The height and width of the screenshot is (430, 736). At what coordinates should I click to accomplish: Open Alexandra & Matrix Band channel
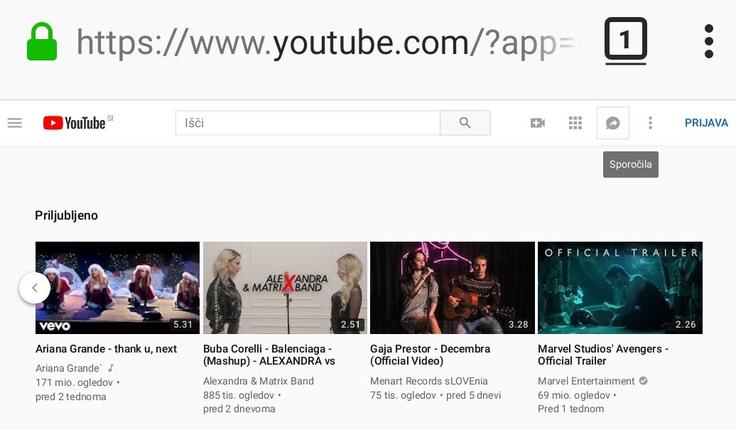pyautogui.click(x=259, y=381)
